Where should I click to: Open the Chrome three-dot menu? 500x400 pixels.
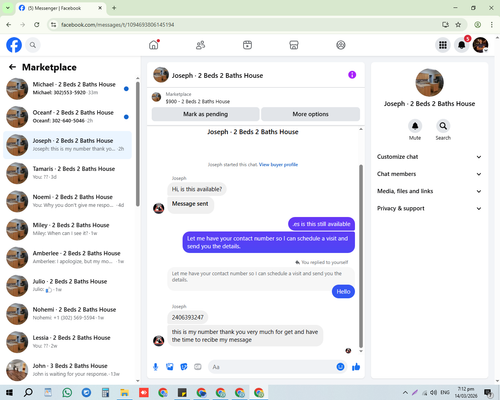(492, 25)
